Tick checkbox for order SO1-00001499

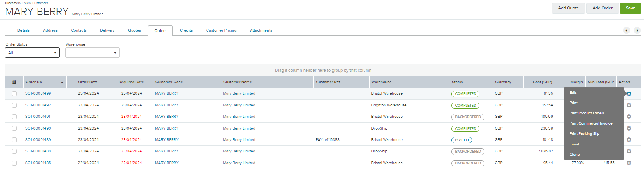point(14,93)
